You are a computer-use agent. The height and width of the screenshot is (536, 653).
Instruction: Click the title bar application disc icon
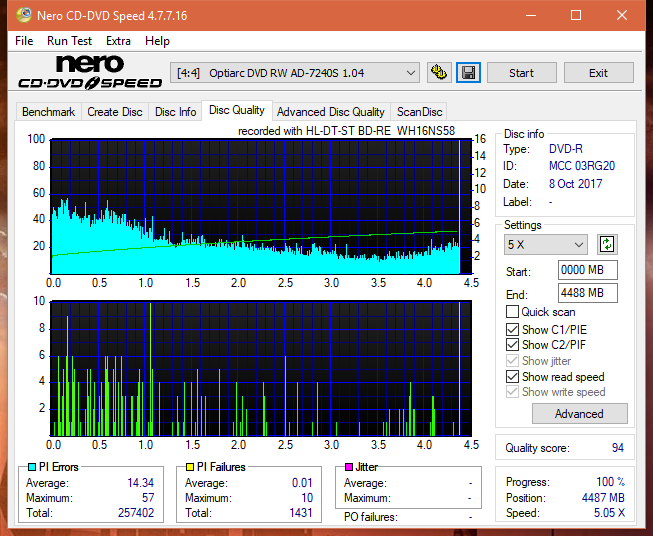(x=24, y=15)
